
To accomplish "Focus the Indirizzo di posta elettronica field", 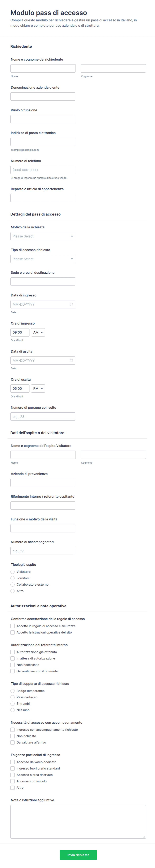I will click(43, 142).
